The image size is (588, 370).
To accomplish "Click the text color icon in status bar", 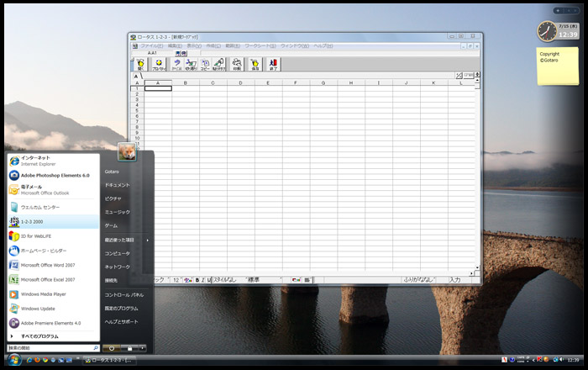I will coord(188,280).
